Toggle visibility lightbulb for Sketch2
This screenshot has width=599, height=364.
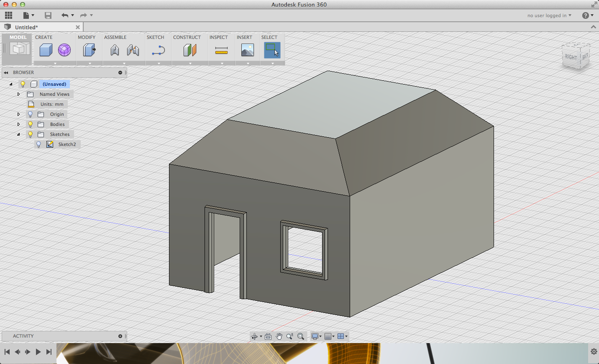(x=38, y=144)
